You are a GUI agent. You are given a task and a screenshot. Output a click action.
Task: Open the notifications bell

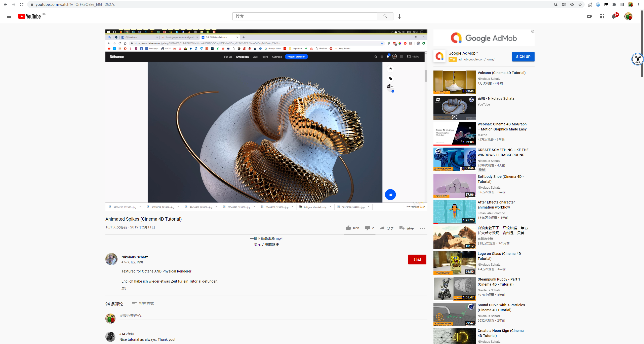[x=614, y=16]
